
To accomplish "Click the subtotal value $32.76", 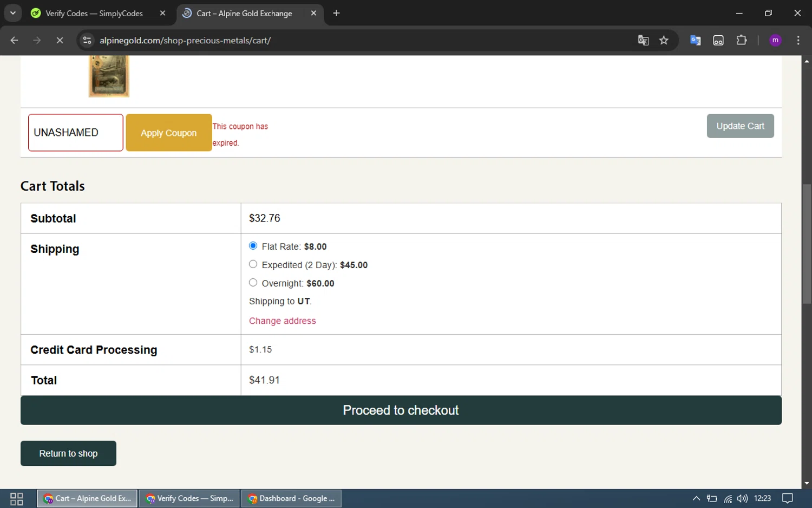I will tap(265, 218).
